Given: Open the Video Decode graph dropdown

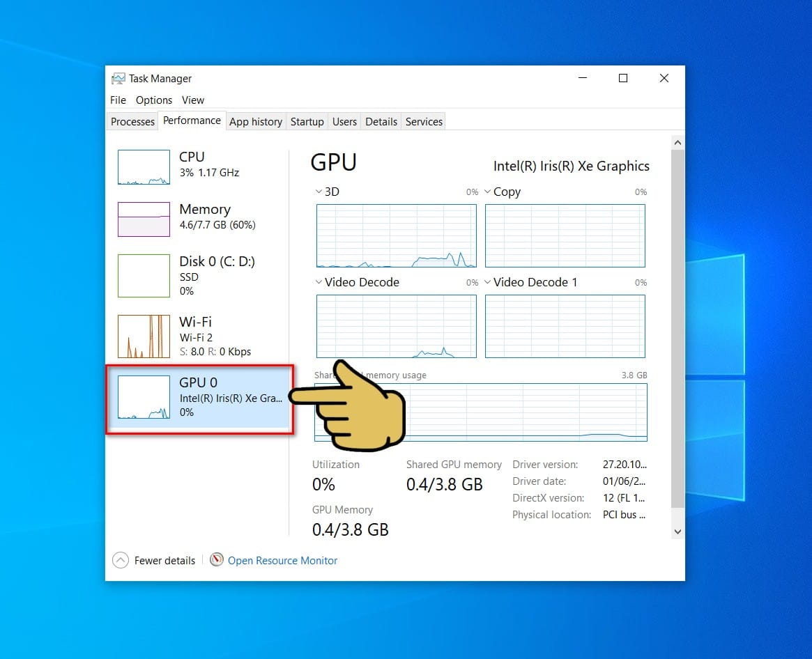Looking at the screenshot, I should (x=319, y=282).
